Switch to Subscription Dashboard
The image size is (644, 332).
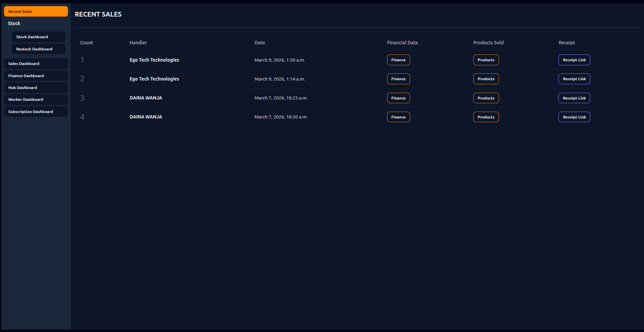36,112
